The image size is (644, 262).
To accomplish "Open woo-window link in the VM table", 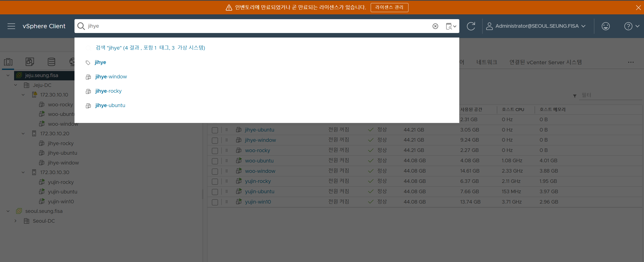I will (x=260, y=171).
